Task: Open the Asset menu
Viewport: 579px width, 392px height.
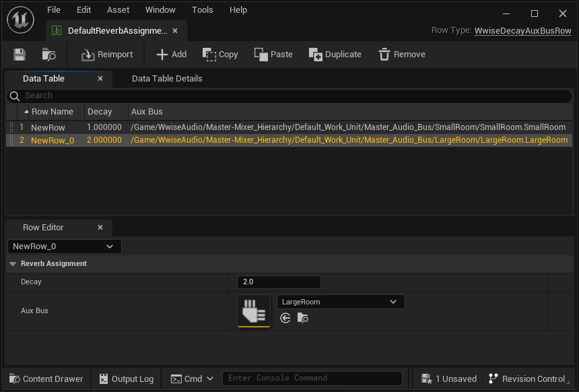Action: pyautogui.click(x=118, y=10)
